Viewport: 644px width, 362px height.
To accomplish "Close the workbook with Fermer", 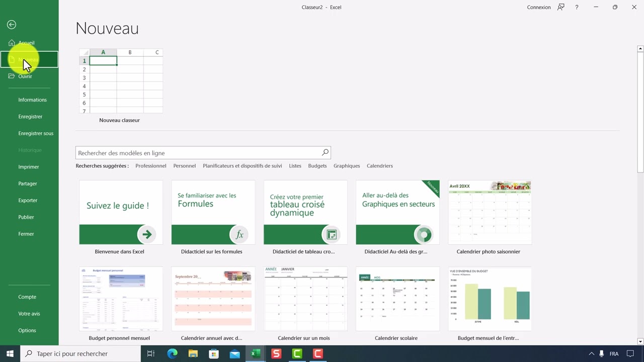I will tap(26, 234).
